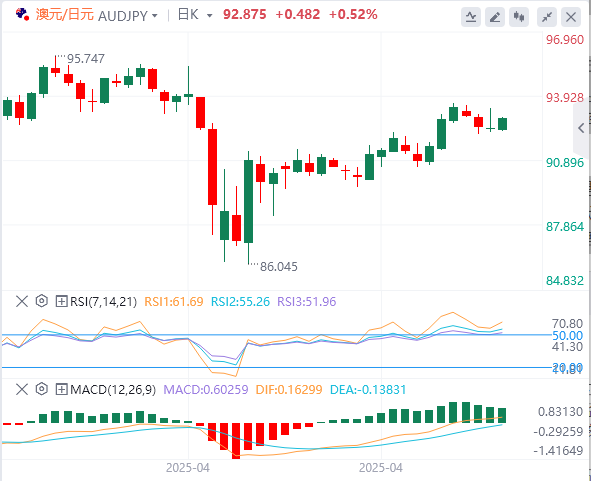Collapse chart with the shrink arrows icon
The height and width of the screenshot is (481, 591).
547,17
